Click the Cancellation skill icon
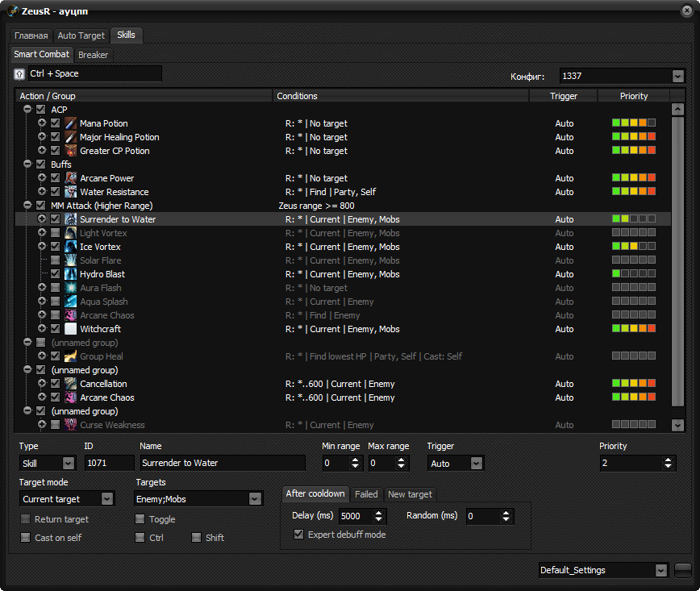Image resolution: width=700 pixels, height=591 pixels. click(70, 384)
